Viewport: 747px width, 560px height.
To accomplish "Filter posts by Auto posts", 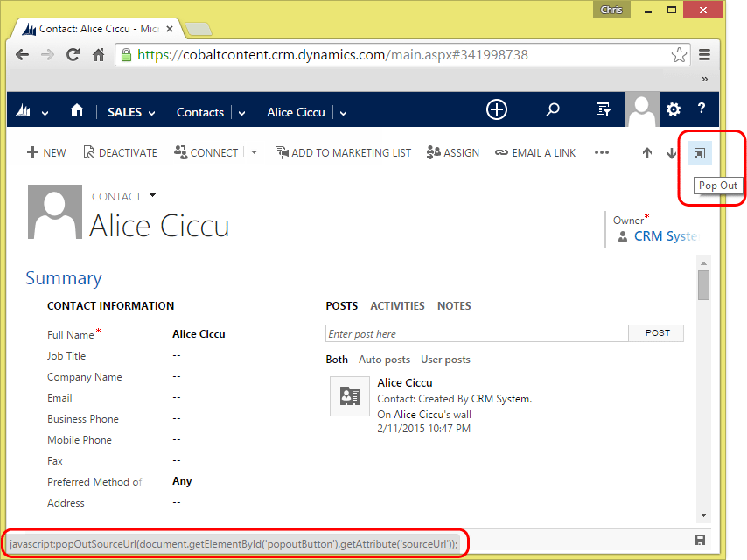I will [x=385, y=360].
